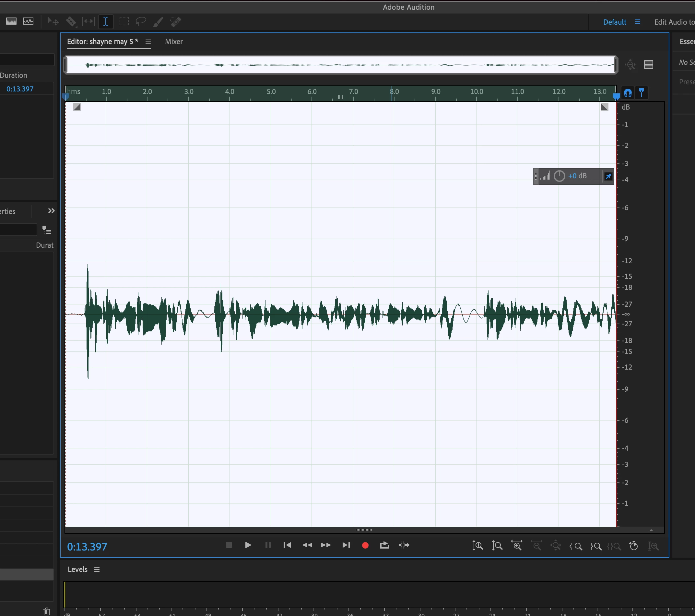Image resolution: width=695 pixels, height=616 pixels.
Task: Open the Default workspace menu
Action: point(638,22)
